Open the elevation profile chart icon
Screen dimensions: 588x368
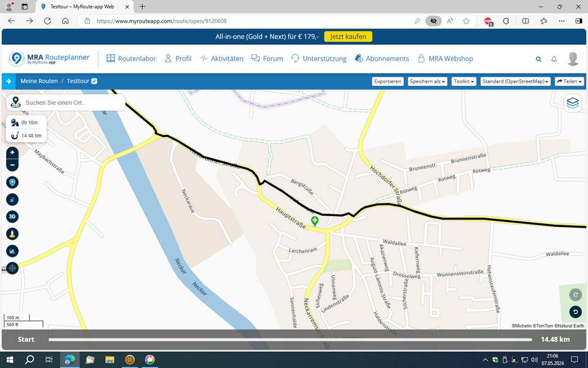12,251
